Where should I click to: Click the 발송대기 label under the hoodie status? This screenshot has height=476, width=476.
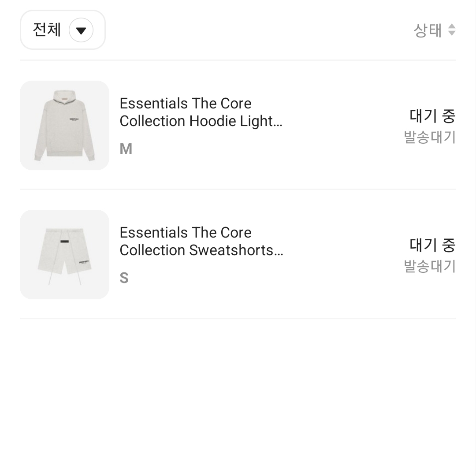pos(431,137)
